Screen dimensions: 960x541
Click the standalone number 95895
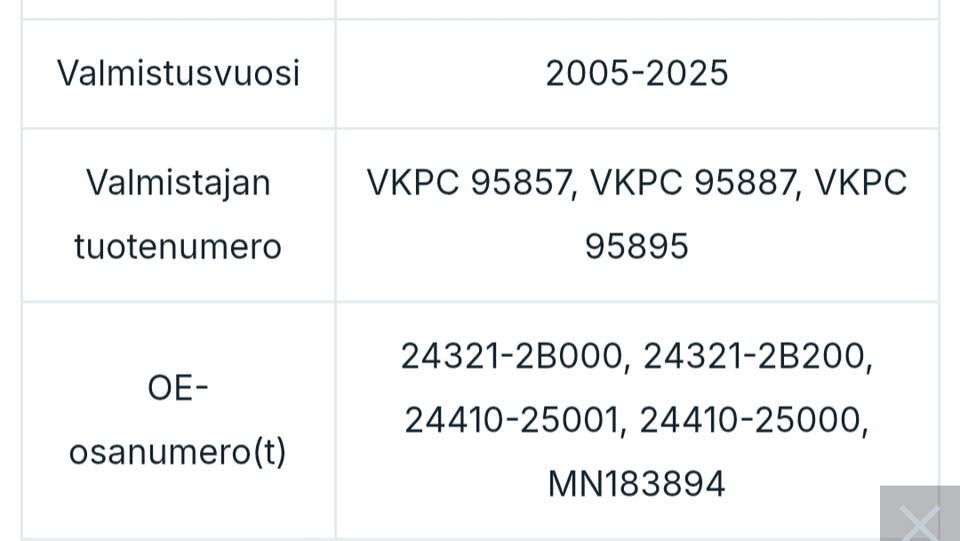(637, 246)
